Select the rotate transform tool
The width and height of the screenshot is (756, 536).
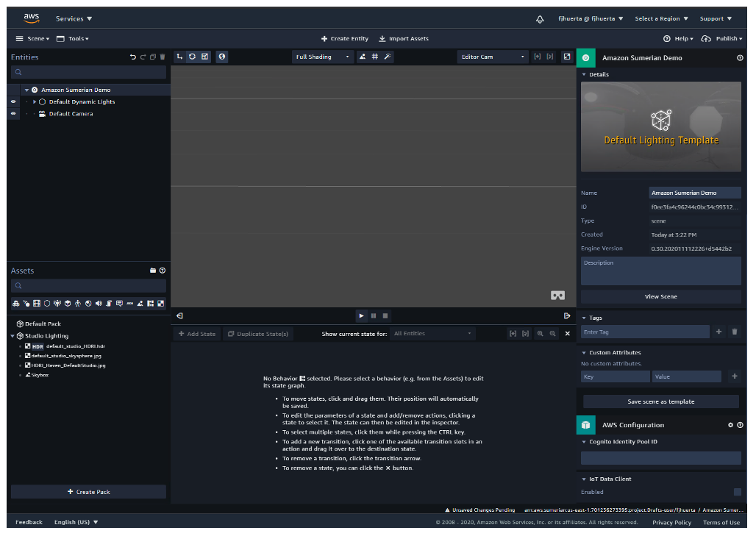point(192,57)
